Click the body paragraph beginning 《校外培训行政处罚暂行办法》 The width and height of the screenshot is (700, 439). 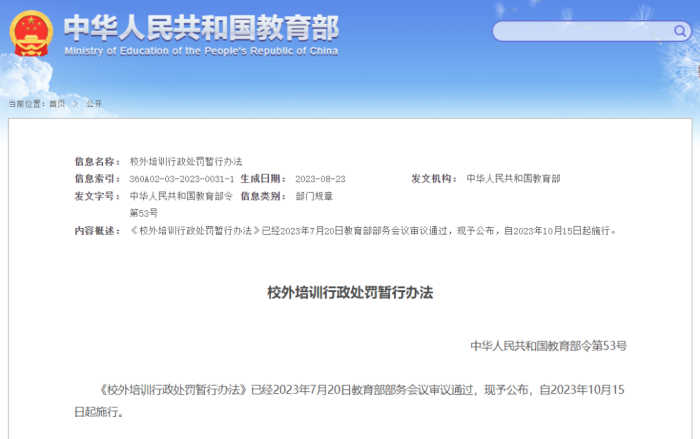(350, 401)
